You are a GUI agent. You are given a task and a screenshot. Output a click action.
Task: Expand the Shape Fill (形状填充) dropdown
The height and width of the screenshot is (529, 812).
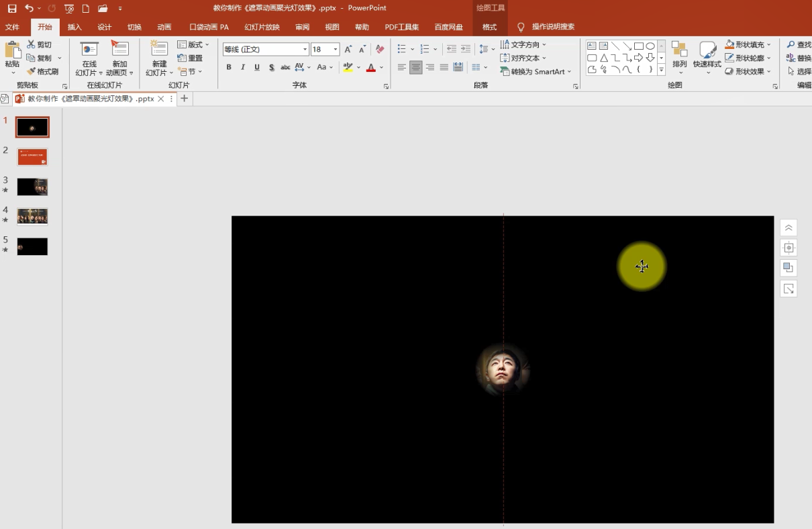click(x=769, y=44)
